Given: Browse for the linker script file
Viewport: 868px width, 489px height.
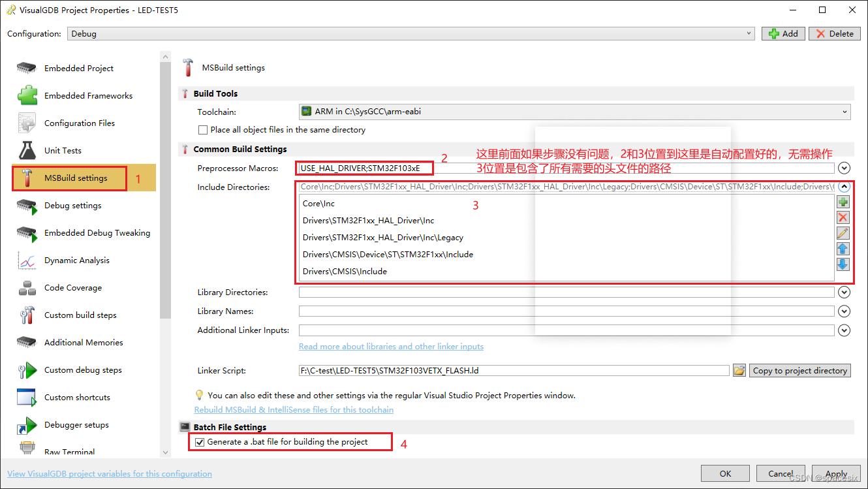Looking at the screenshot, I should click(739, 371).
